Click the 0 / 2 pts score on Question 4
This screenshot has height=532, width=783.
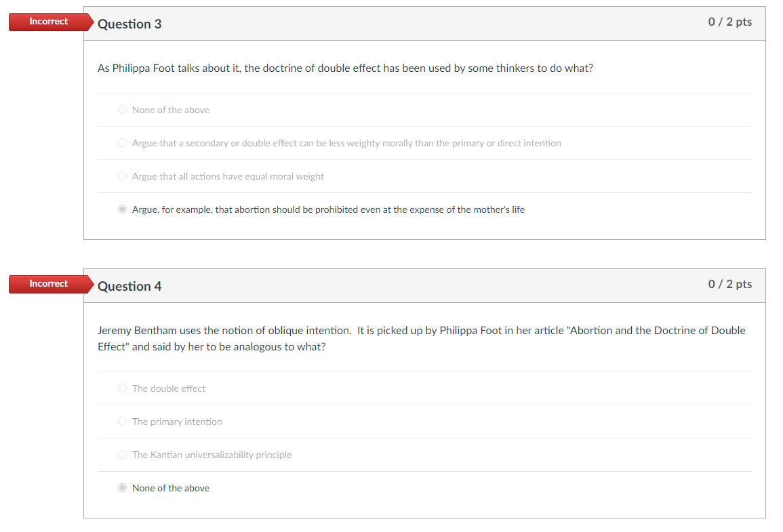pyautogui.click(x=729, y=284)
